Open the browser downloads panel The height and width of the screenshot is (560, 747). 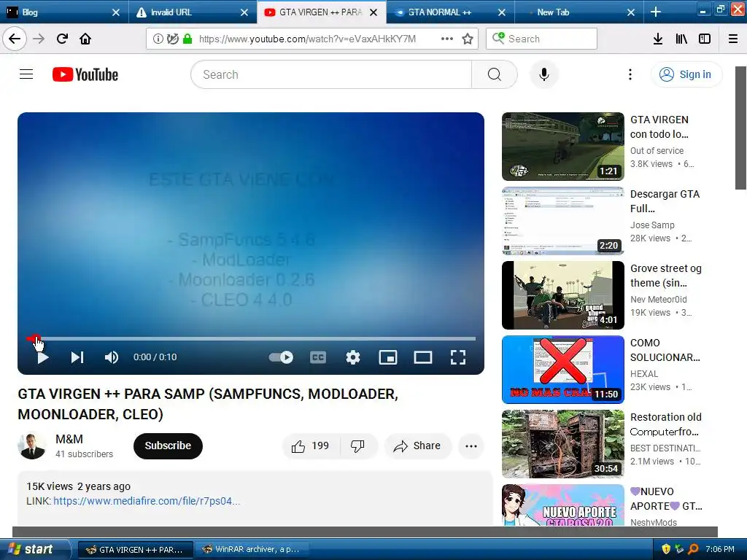[x=658, y=39]
